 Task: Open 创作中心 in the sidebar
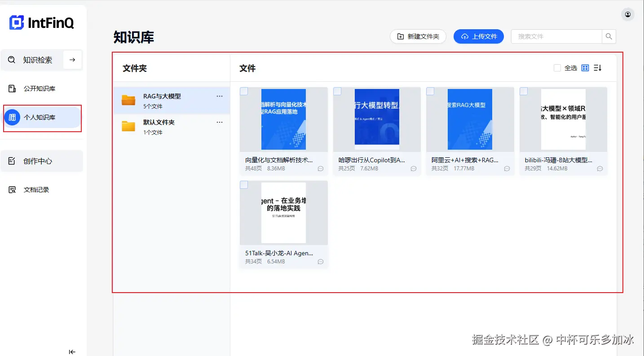click(41, 161)
